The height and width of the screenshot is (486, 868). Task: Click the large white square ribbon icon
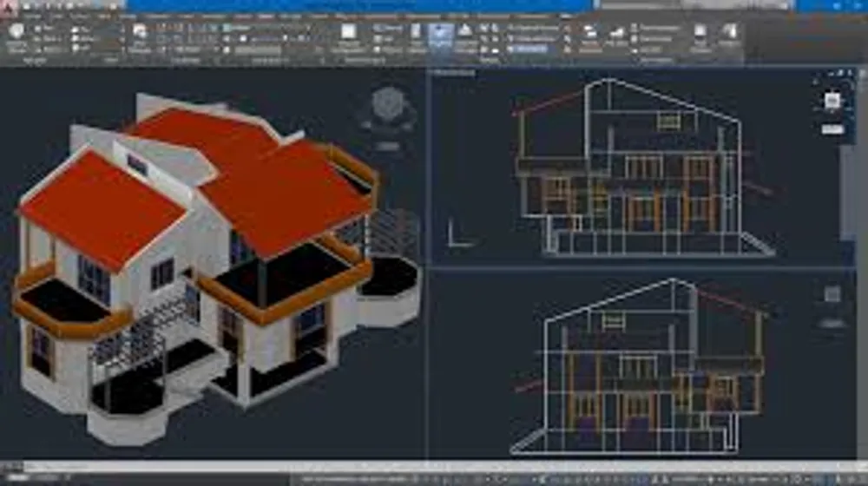(349, 32)
